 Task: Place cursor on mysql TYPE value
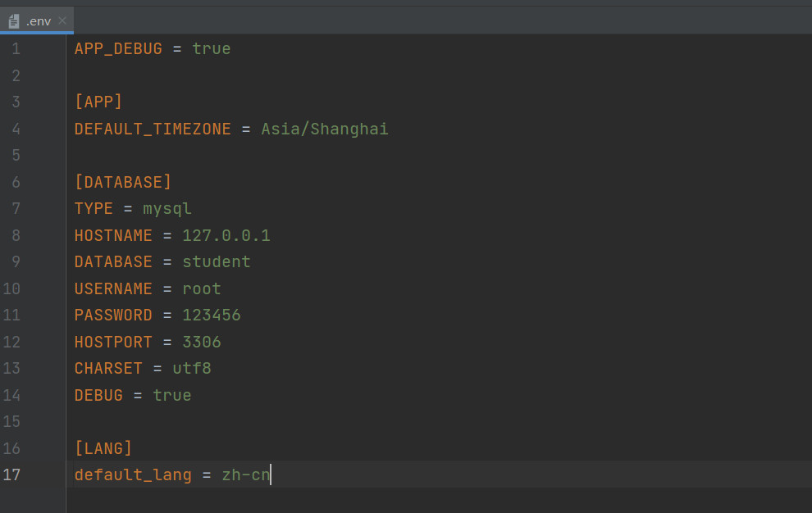coord(167,209)
